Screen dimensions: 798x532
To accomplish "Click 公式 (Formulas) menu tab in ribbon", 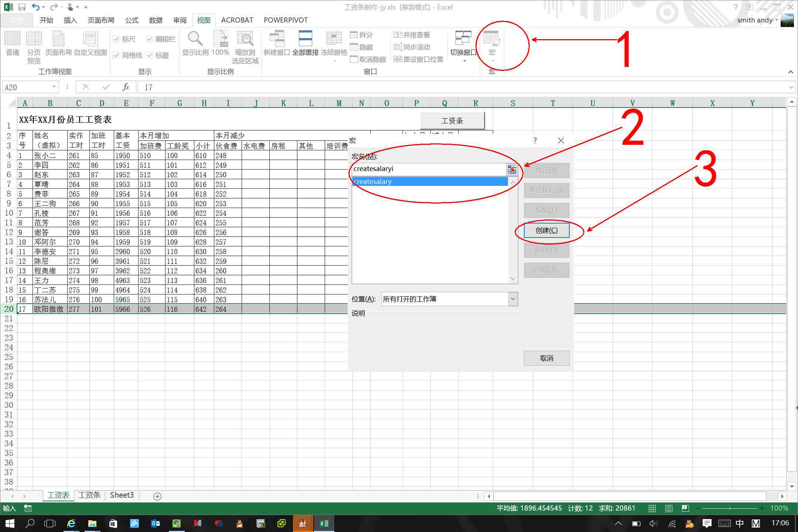I will pyautogui.click(x=131, y=20).
